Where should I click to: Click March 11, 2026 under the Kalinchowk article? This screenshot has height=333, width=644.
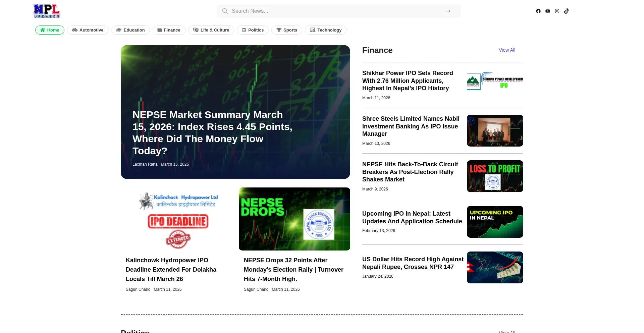point(168,289)
